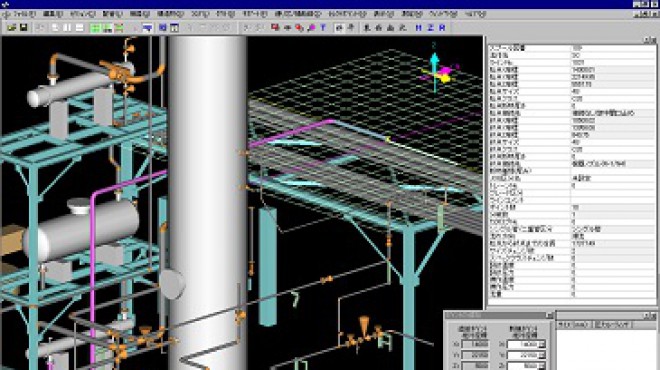Click the open folder icon in the toolbar
660x370 pixels.
(x=12, y=28)
